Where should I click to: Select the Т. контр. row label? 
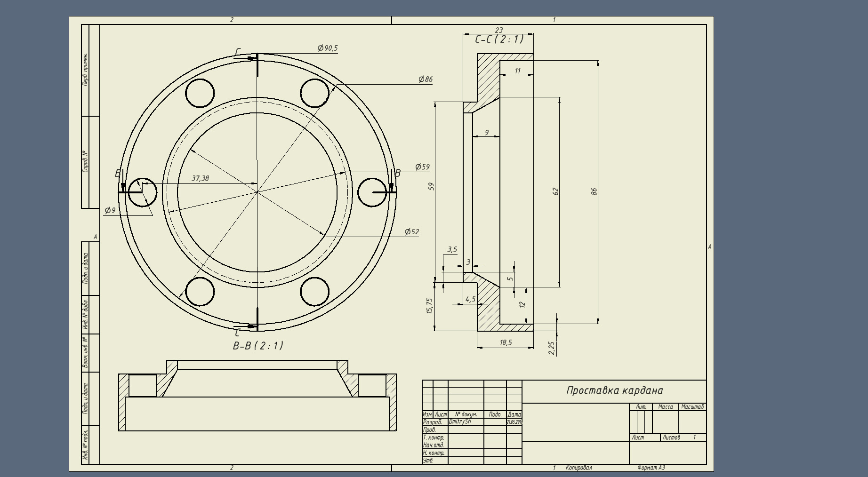[x=434, y=437]
